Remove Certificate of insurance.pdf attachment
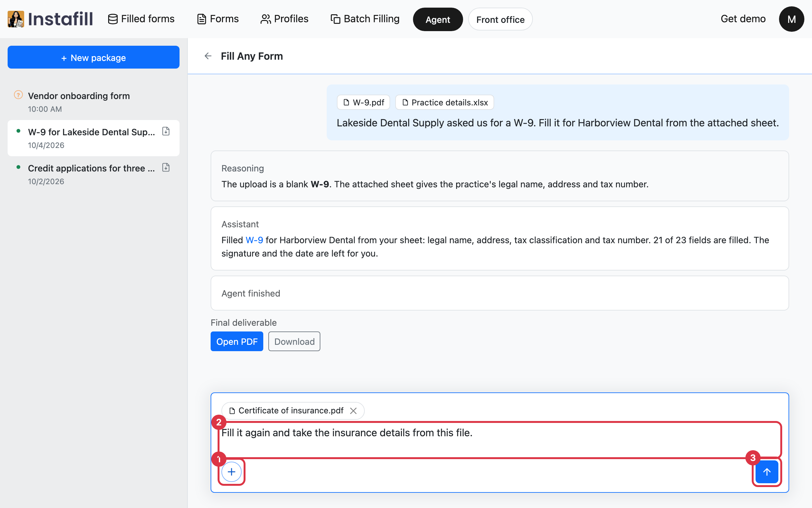Viewport: 812px width, 508px height. tap(353, 411)
